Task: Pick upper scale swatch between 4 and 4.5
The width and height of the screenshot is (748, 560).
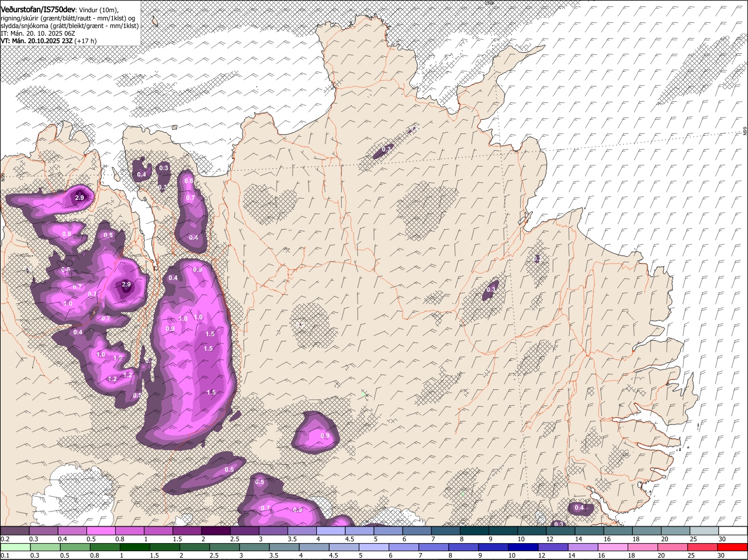Action: [330, 531]
